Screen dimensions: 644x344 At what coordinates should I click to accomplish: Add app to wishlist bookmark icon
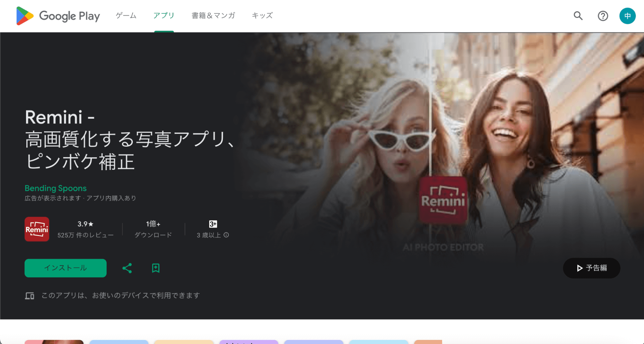[x=156, y=268]
